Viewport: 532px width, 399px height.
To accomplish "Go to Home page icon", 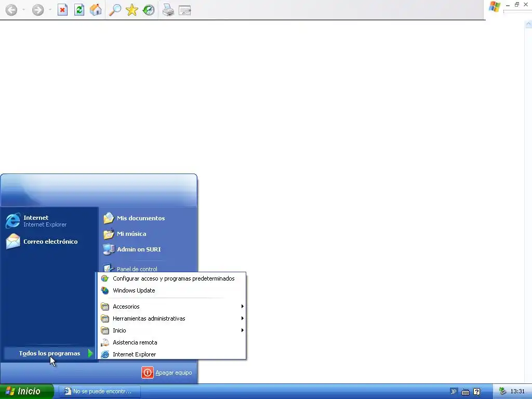I will [x=96, y=10].
